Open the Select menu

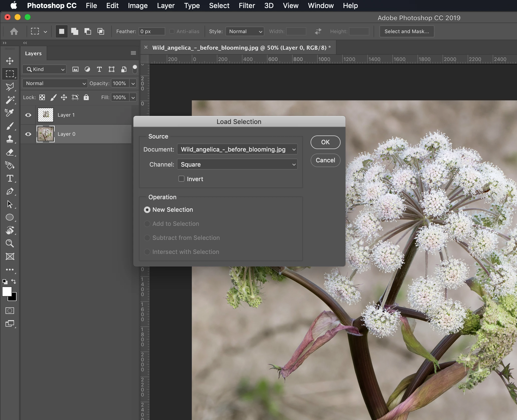click(x=219, y=6)
